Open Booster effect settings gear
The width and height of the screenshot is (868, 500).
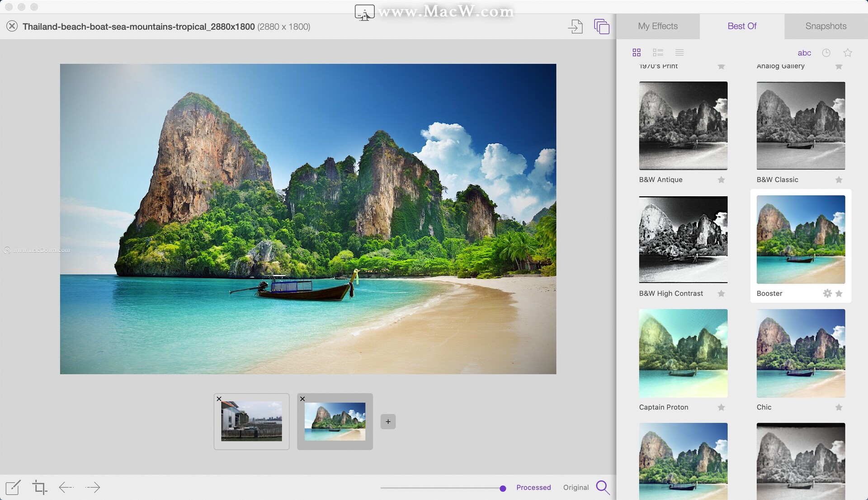pyautogui.click(x=827, y=293)
